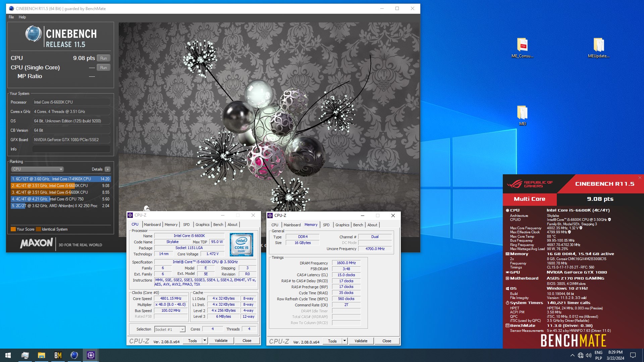Click the ENG PLP language indicator
The width and height of the screenshot is (644, 362).
point(598,355)
